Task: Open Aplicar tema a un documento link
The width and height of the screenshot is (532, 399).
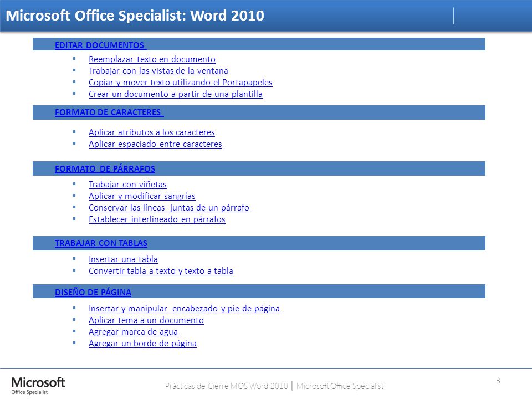Action: tap(146, 320)
